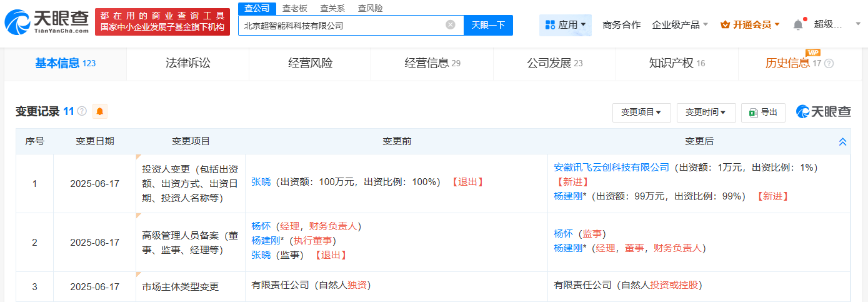The height and width of the screenshot is (302, 868).
Task: Collapse the table with the double chevron icon
Action: point(842,142)
